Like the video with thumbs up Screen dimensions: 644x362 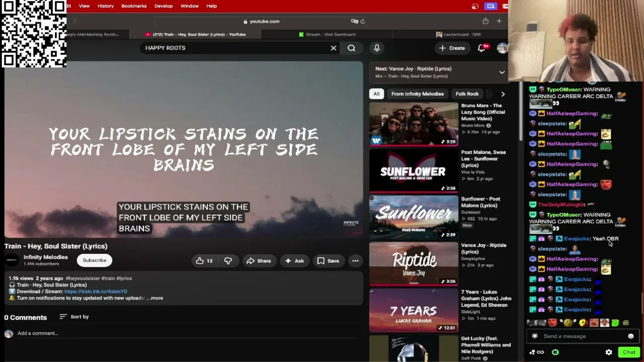coord(204,260)
